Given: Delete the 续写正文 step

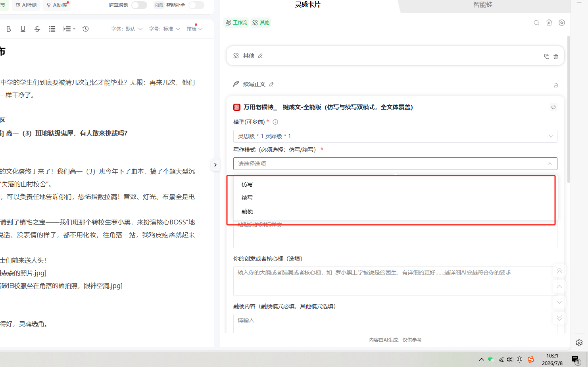Looking at the screenshot, I should pyautogui.click(x=556, y=85).
